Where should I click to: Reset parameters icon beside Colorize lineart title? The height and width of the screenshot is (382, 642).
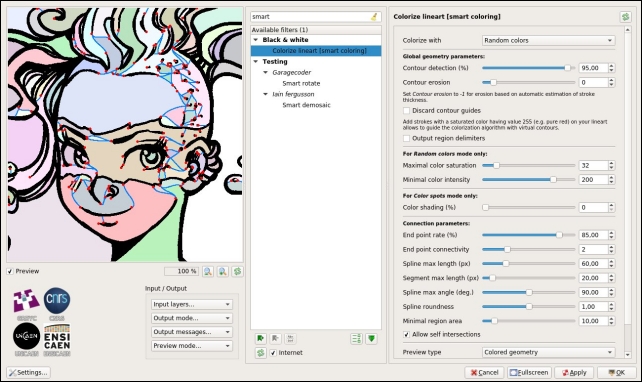pos(625,17)
